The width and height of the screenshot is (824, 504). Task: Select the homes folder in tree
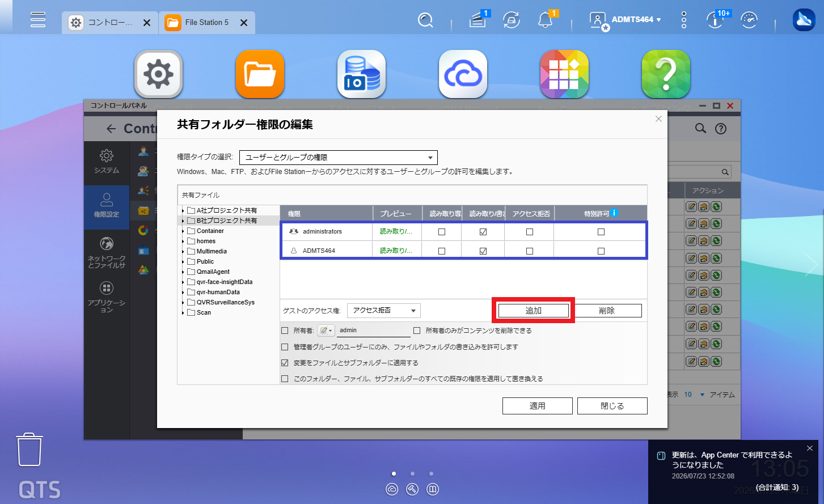206,241
